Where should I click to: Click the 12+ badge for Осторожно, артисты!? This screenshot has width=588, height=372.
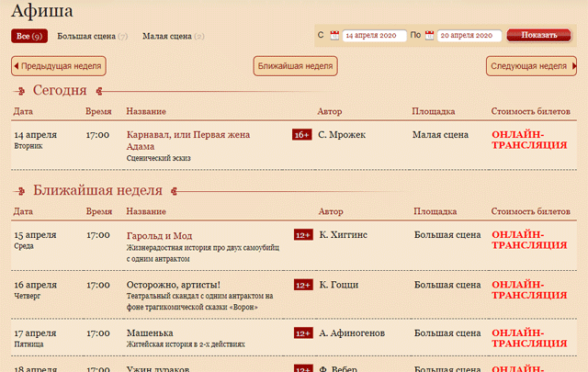click(x=303, y=286)
